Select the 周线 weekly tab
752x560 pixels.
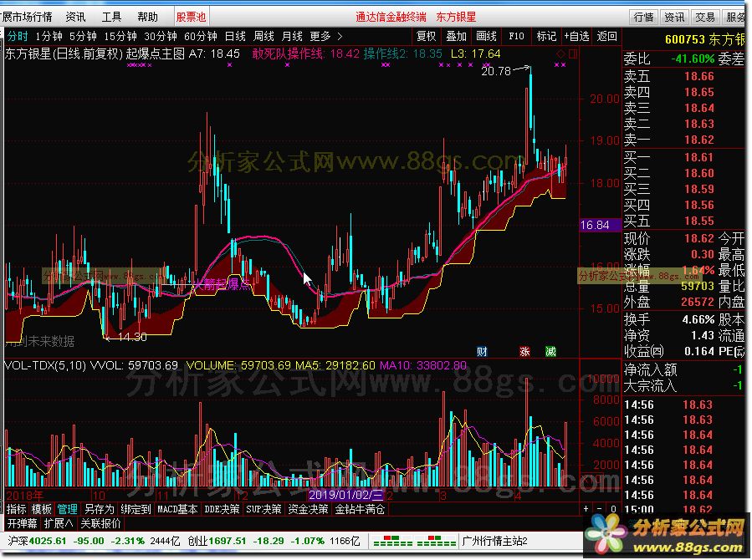(263, 37)
